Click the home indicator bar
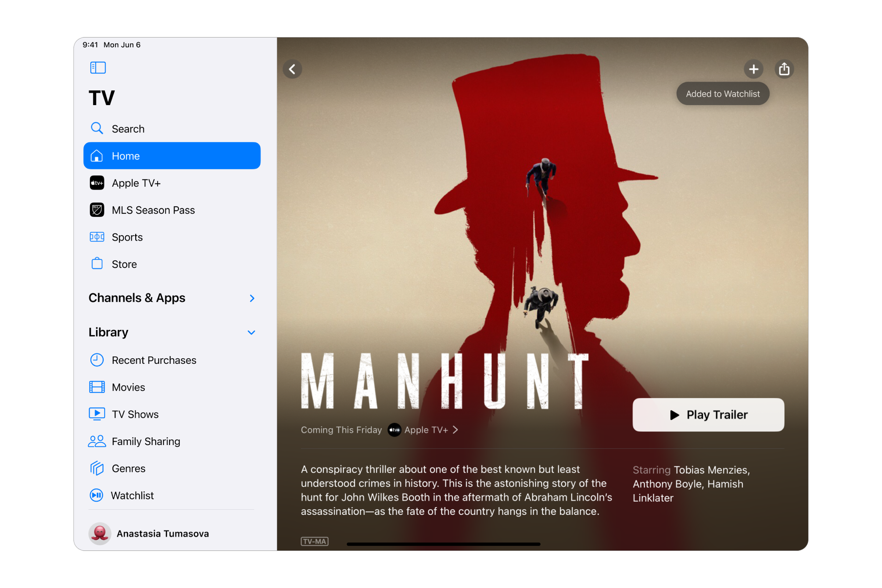This screenshot has height=588, width=882. (444, 544)
